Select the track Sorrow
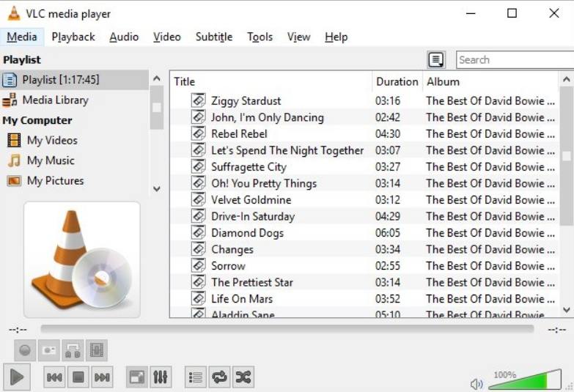The width and height of the screenshot is (574, 392). 364,266
